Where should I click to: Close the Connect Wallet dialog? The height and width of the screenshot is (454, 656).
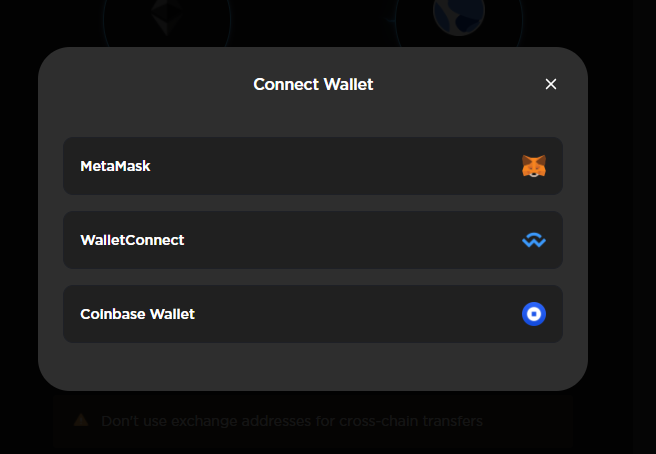tap(551, 84)
